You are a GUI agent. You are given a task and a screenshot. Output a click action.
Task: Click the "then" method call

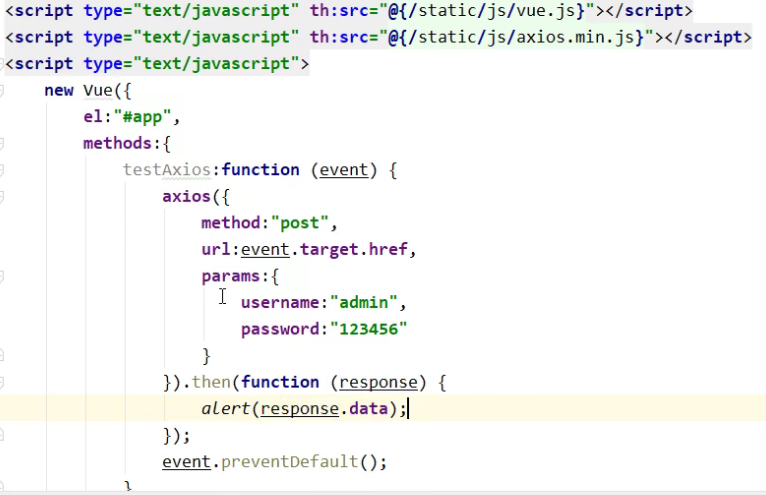(211, 382)
